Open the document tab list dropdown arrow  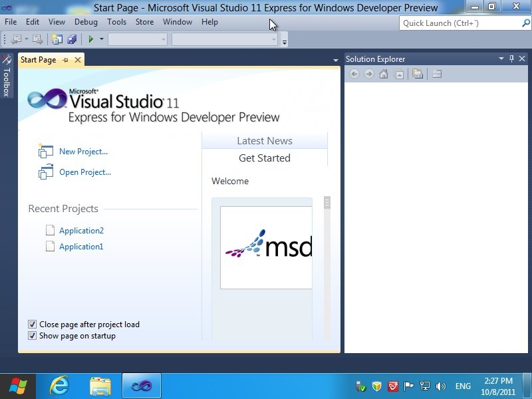tap(336, 61)
